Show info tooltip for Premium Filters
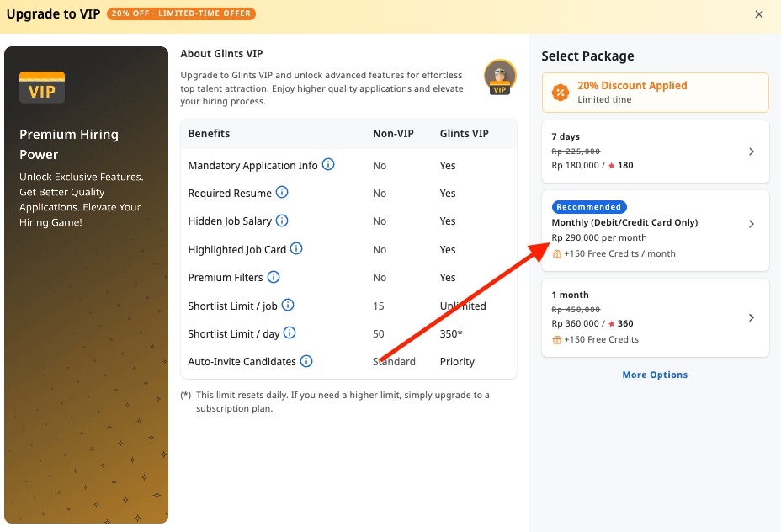This screenshot has width=781, height=532. (x=274, y=276)
